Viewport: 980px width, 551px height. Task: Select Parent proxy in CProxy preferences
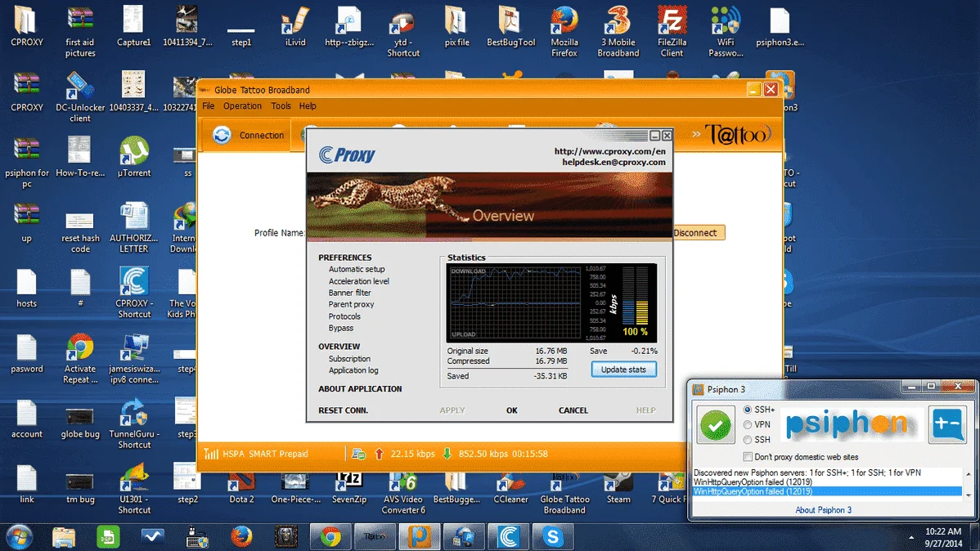(x=351, y=304)
